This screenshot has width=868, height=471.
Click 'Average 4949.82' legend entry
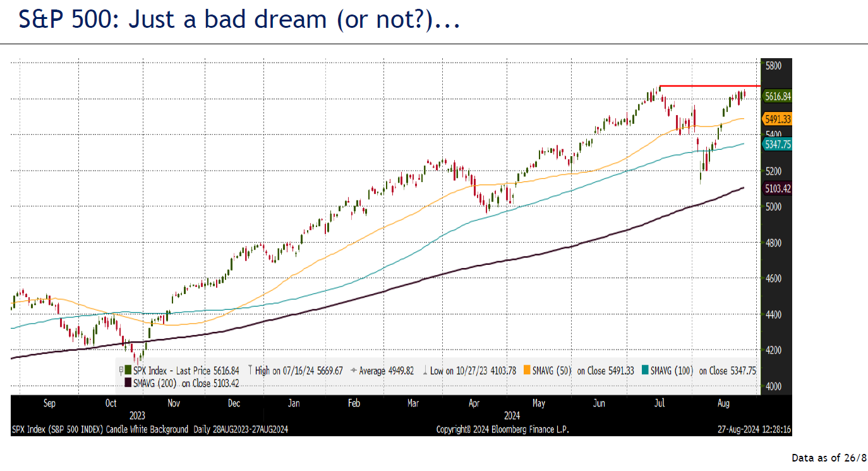click(382, 370)
